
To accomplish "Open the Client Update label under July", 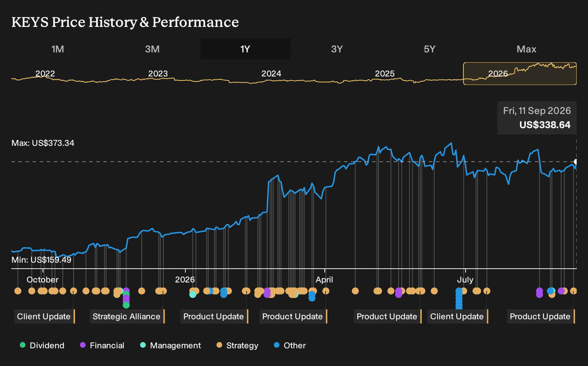I will (457, 316).
